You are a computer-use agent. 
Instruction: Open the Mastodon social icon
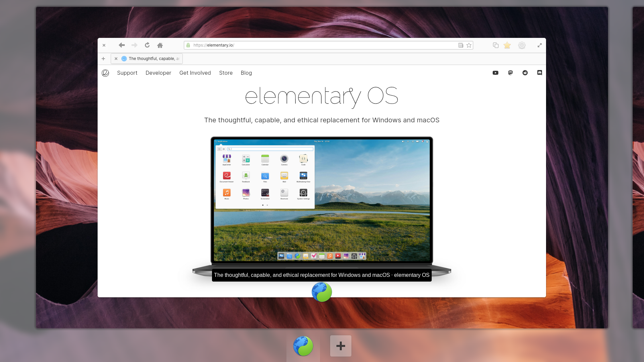(511, 73)
